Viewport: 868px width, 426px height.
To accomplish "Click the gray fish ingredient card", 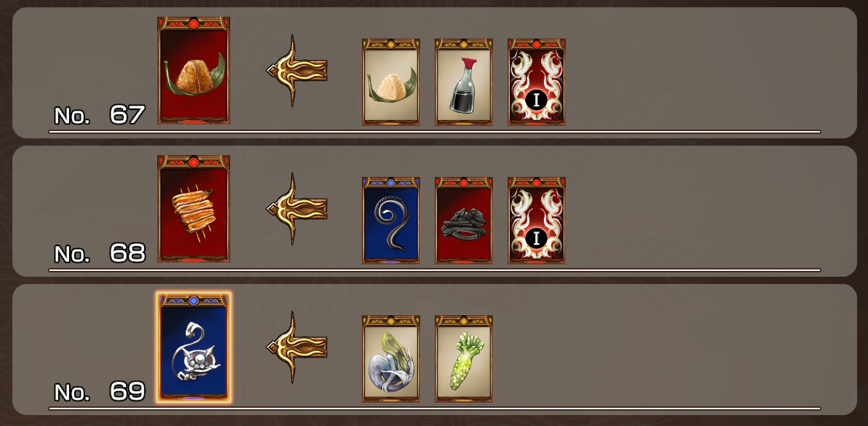I will coord(391,358).
